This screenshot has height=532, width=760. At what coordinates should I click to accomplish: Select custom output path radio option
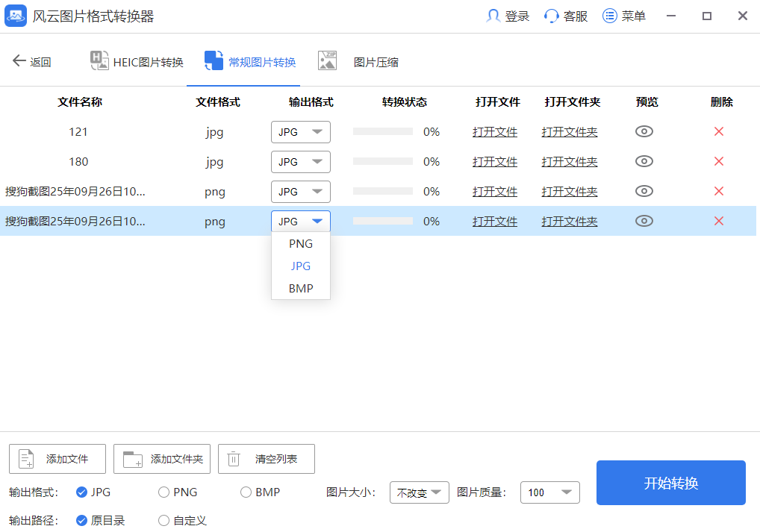coord(164,521)
